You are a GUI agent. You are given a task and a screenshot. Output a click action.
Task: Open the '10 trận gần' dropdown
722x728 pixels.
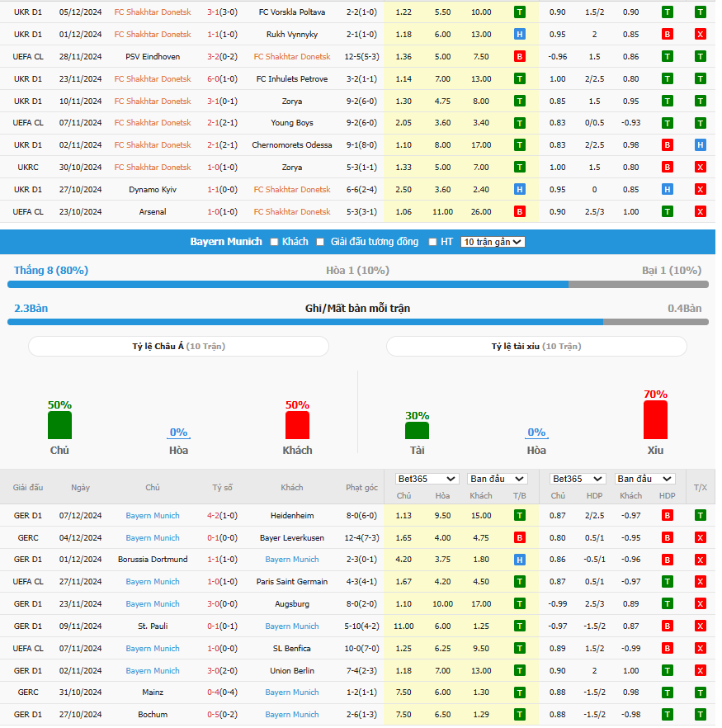(x=493, y=242)
